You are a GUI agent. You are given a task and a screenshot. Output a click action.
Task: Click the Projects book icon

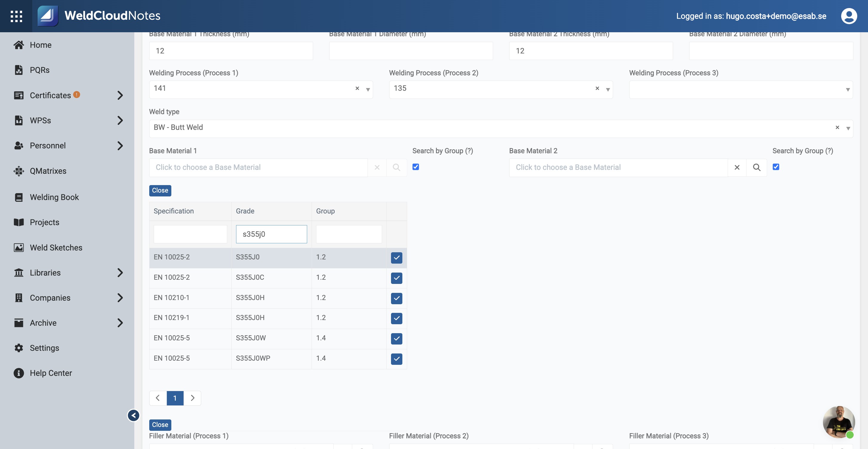pyautogui.click(x=19, y=222)
